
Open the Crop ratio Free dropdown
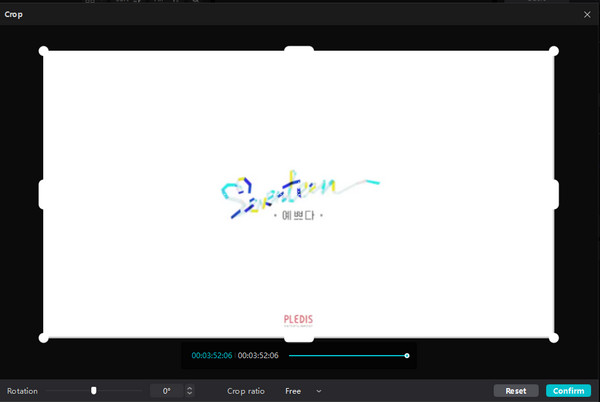[303, 391]
